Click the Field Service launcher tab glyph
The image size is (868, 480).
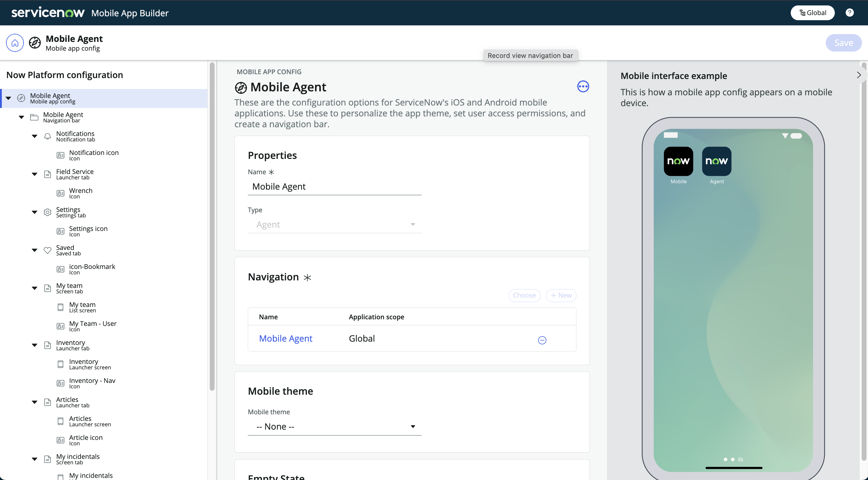click(x=47, y=174)
